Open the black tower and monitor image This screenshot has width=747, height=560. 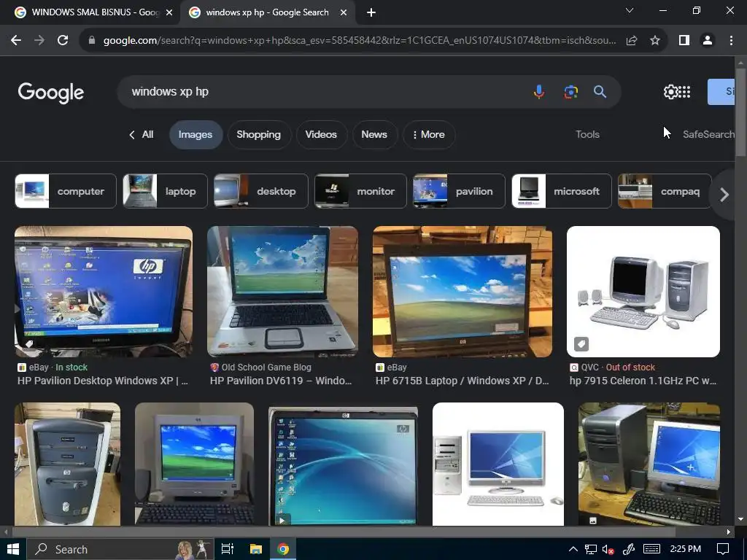click(649, 464)
